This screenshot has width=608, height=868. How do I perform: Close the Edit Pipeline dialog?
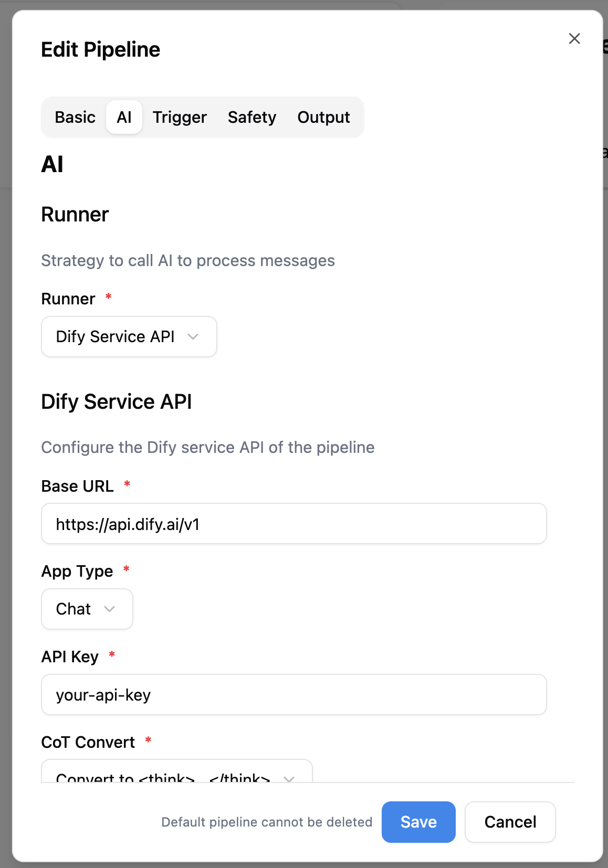point(574,38)
